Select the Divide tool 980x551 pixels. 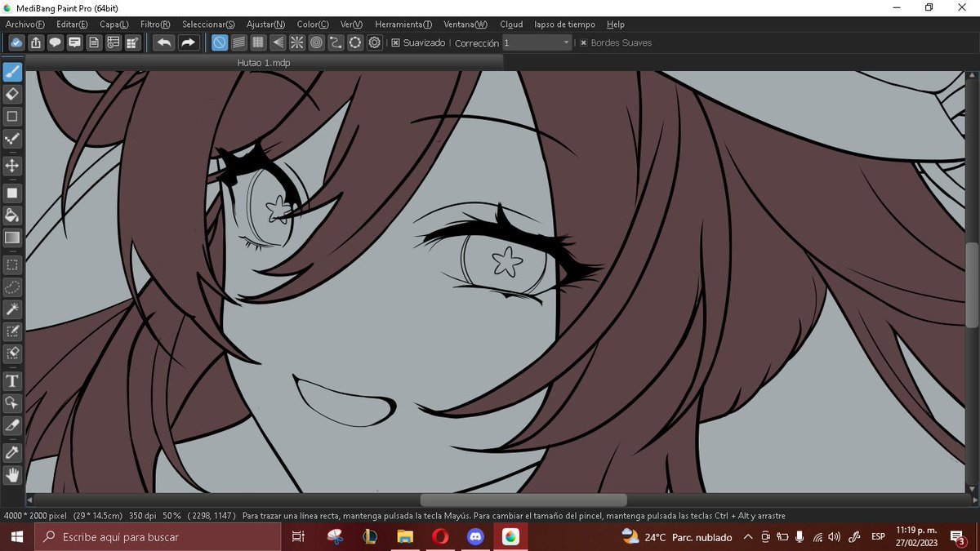coord(12,425)
